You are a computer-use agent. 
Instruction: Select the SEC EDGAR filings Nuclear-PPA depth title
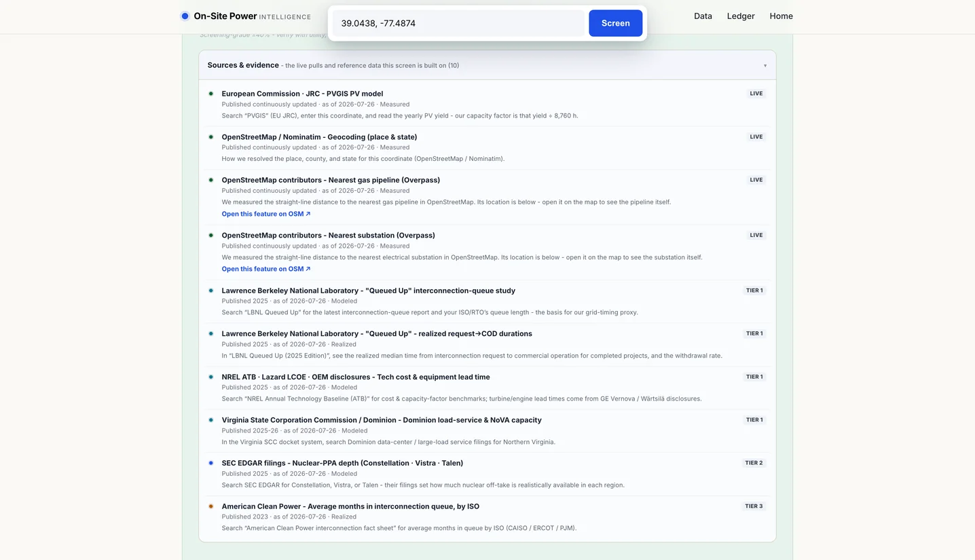(x=342, y=463)
